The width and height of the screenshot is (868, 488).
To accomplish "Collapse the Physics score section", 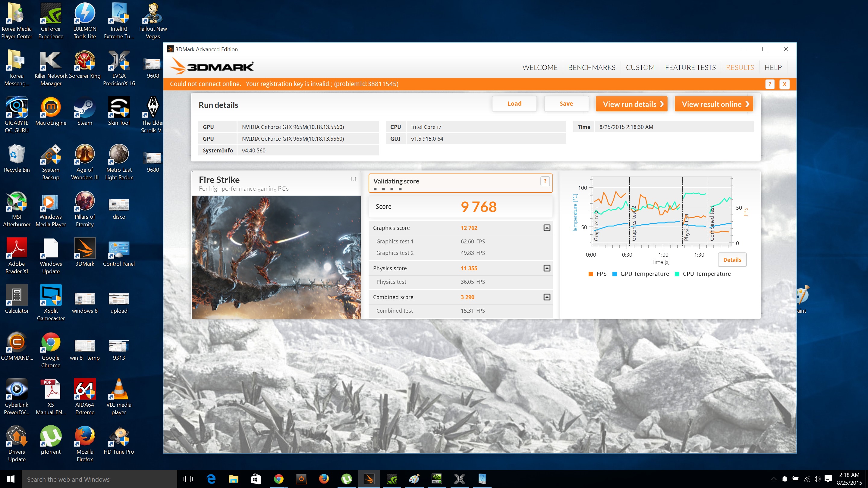I will [x=547, y=268].
